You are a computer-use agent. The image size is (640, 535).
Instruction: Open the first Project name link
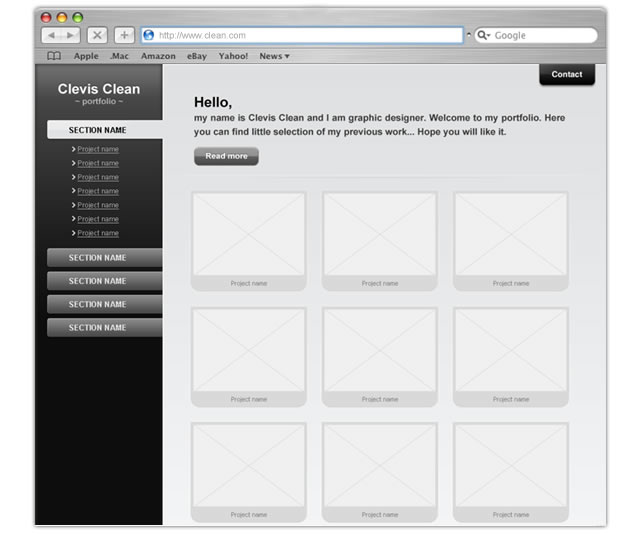click(x=98, y=149)
